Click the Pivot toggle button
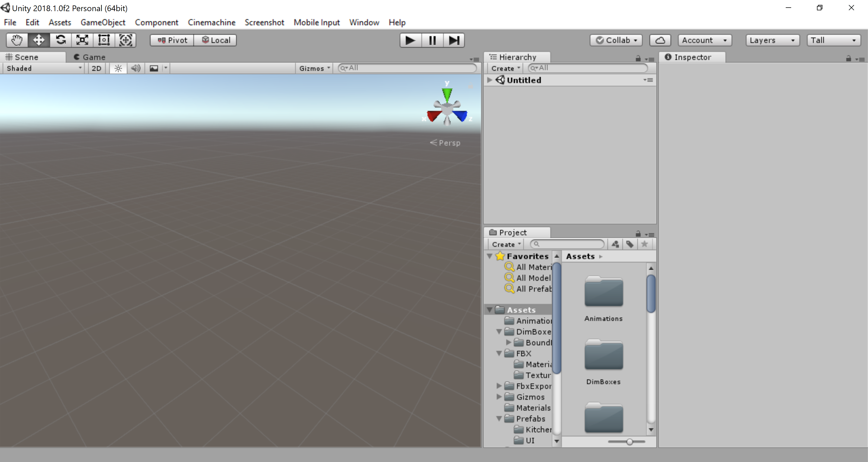 coord(172,40)
